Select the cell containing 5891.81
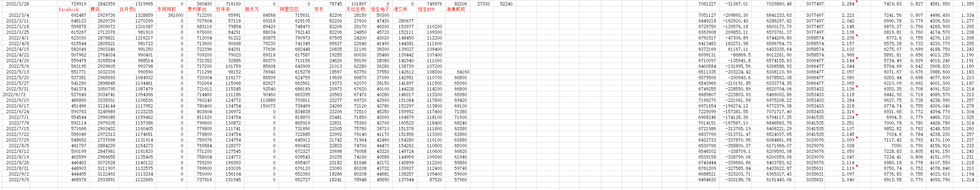Viewport: 980px width, 190px height. 886,55
